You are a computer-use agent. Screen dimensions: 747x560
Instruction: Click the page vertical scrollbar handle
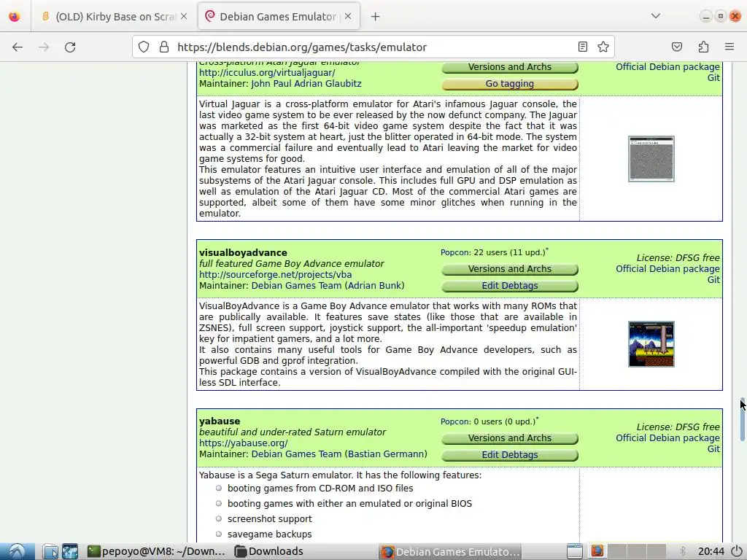[742, 419]
